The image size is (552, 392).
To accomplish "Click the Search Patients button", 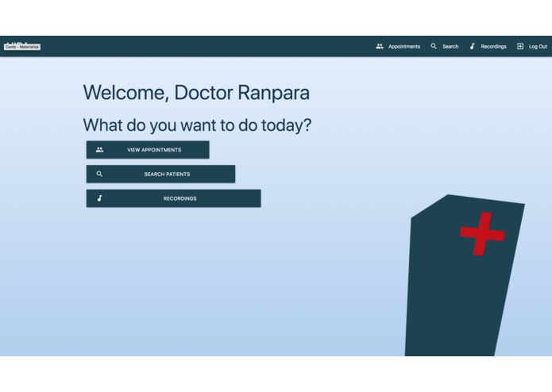I will click(x=161, y=174).
